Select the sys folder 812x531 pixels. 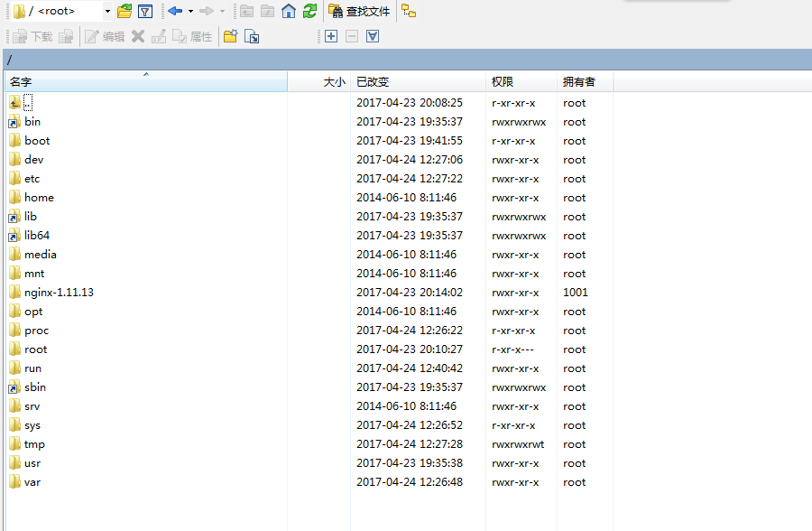coord(32,425)
